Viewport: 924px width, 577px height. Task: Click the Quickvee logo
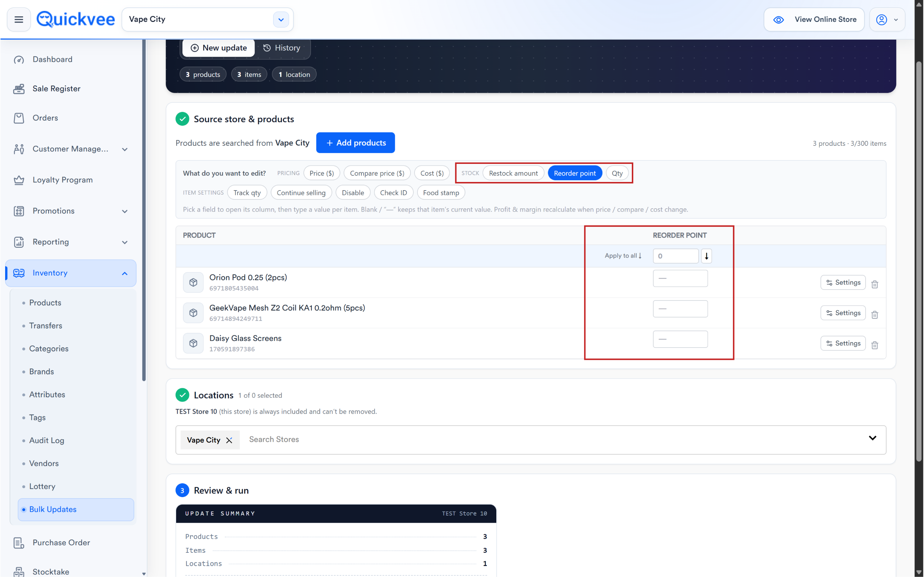point(75,19)
